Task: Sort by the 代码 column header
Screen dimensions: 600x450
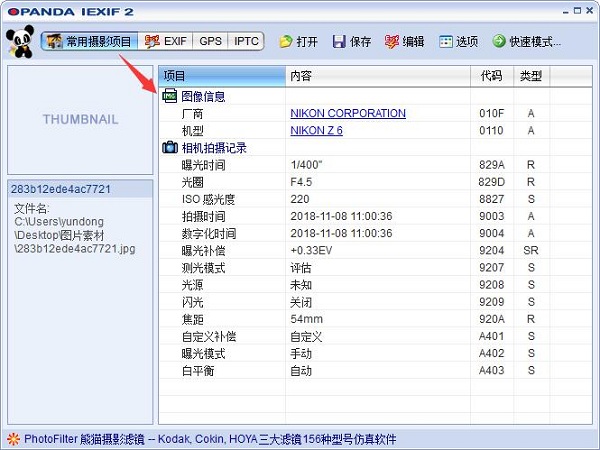Action: [x=490, y=76]
